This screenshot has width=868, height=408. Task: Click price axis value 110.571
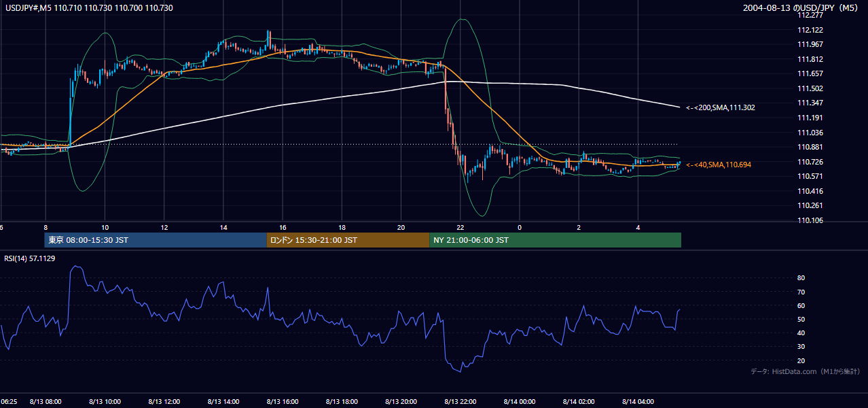point(811,176)
